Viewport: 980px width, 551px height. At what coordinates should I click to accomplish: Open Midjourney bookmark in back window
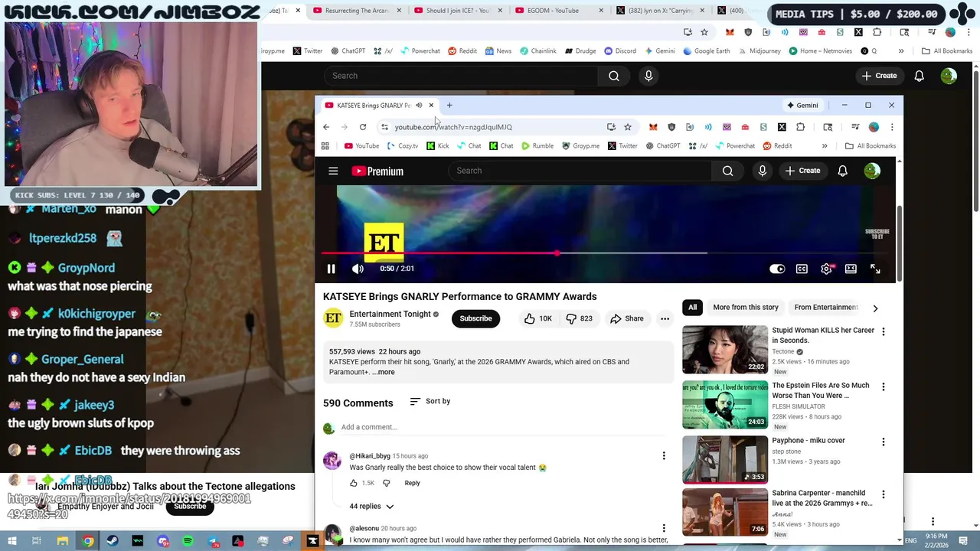point(759,51)
